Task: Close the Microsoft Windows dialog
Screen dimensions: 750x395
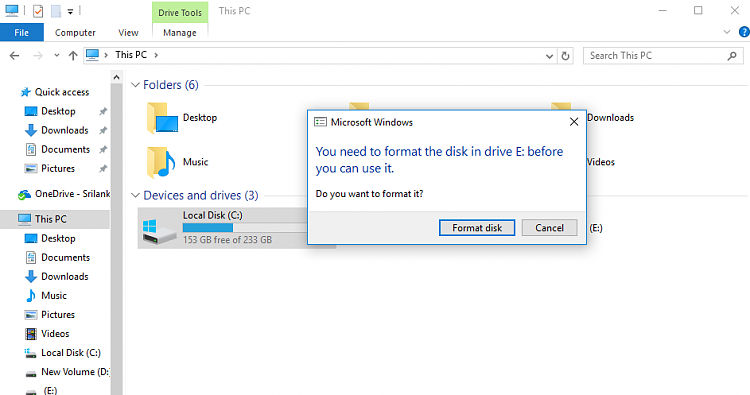Action: [574, 122]
